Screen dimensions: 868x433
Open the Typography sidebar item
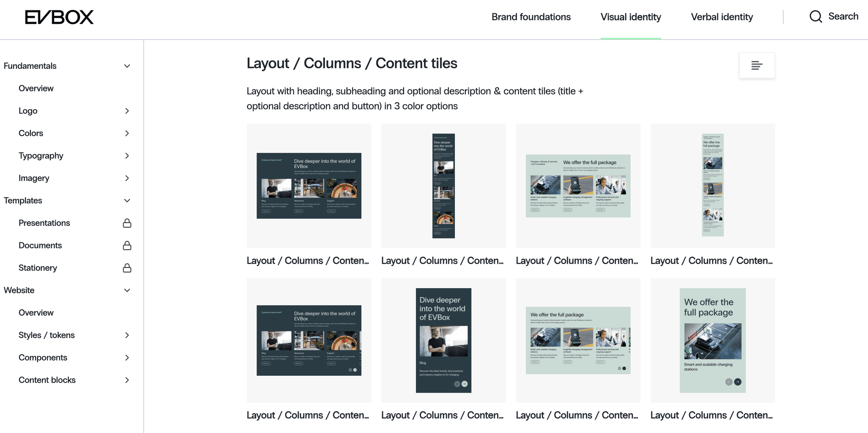[41, 156]
